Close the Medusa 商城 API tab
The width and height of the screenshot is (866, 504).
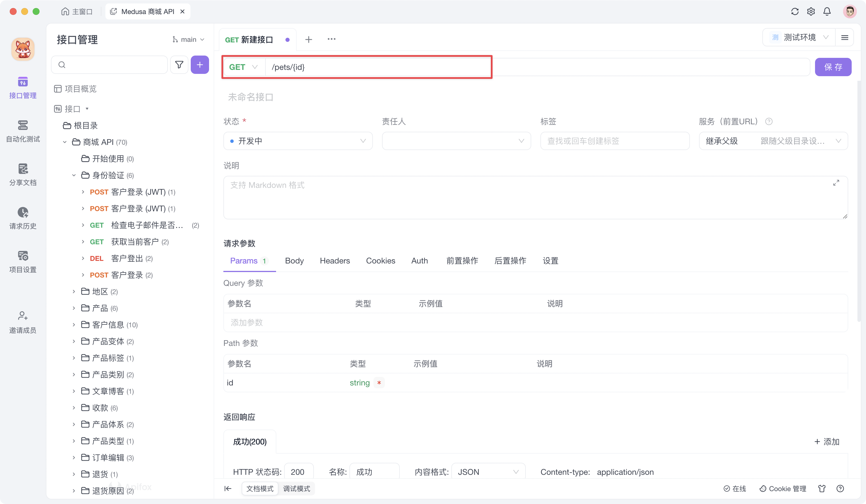click(182, 11)
